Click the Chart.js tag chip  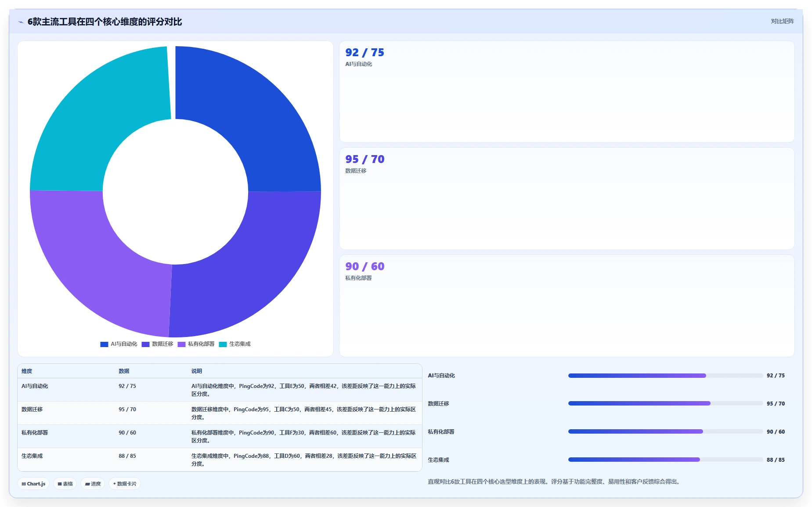click(x=33, y=484)
